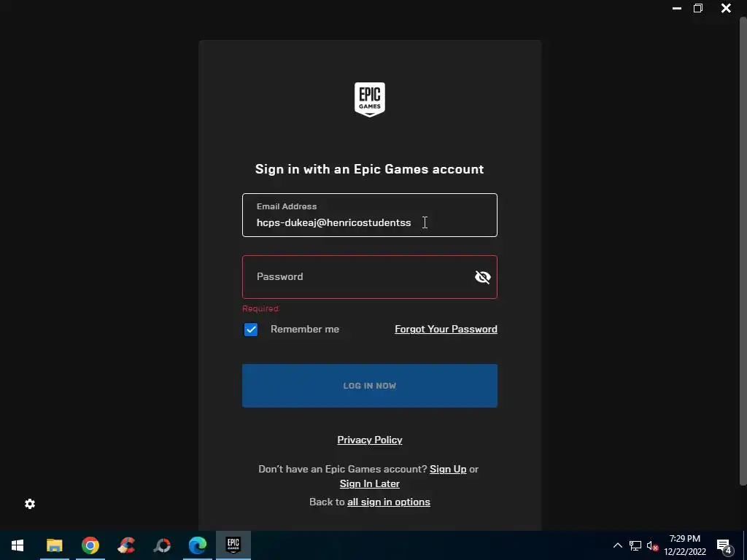Close the Epic Games Launcher window
Image resolution: width=747 pixels, height=560 pixels.
click(726, 8)
